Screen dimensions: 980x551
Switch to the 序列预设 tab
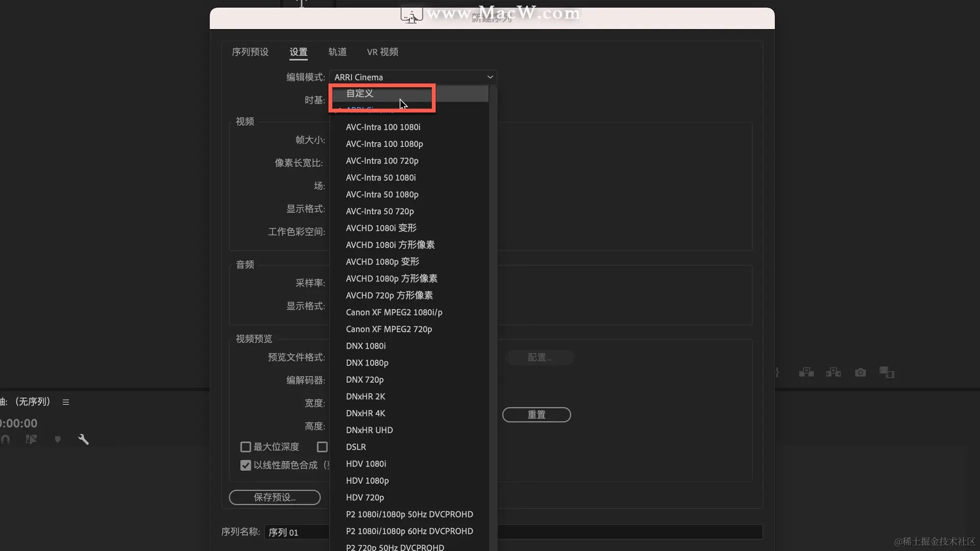click(x=250, y=52)
